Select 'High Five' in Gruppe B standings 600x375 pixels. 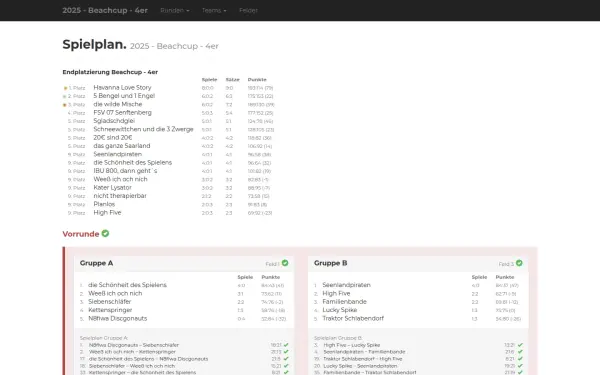(336, 293)
